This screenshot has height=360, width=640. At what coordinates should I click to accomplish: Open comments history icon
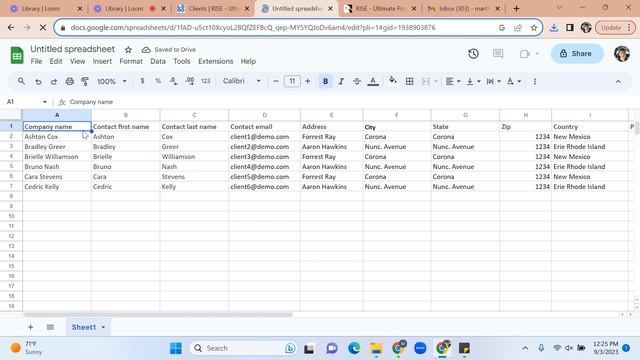click(x=498, y=53)
